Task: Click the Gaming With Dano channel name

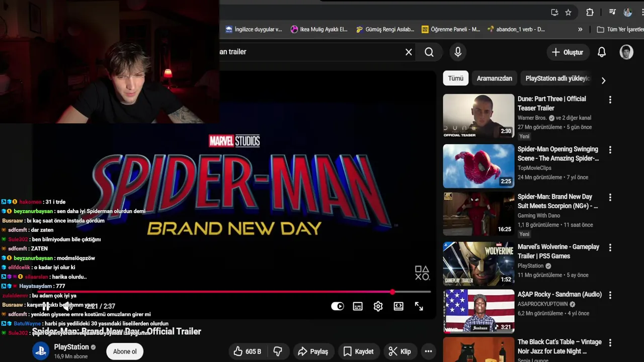Action: click(x=539, y=216)
